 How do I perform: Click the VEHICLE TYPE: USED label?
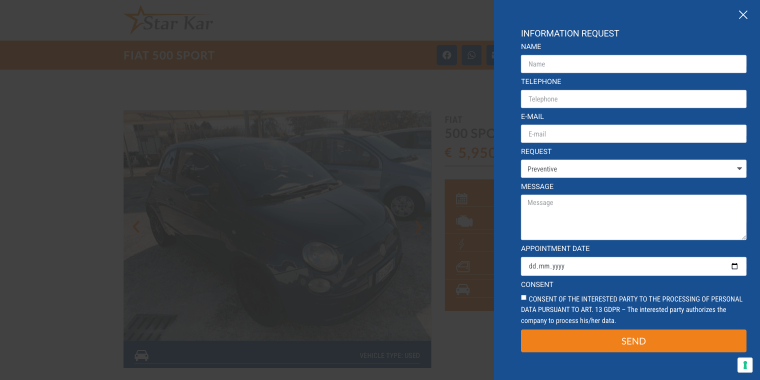[390, 356]
